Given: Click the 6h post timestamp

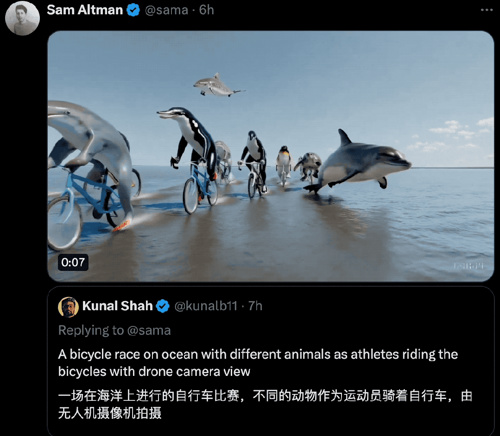Looking at the screenshot, I should pyautogui.click(x=206, y=10).
